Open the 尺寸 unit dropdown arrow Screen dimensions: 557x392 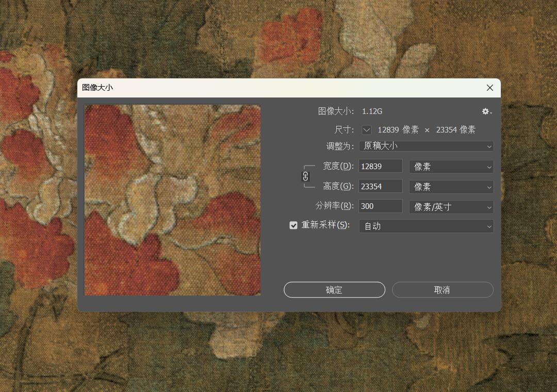click(367, 129)
